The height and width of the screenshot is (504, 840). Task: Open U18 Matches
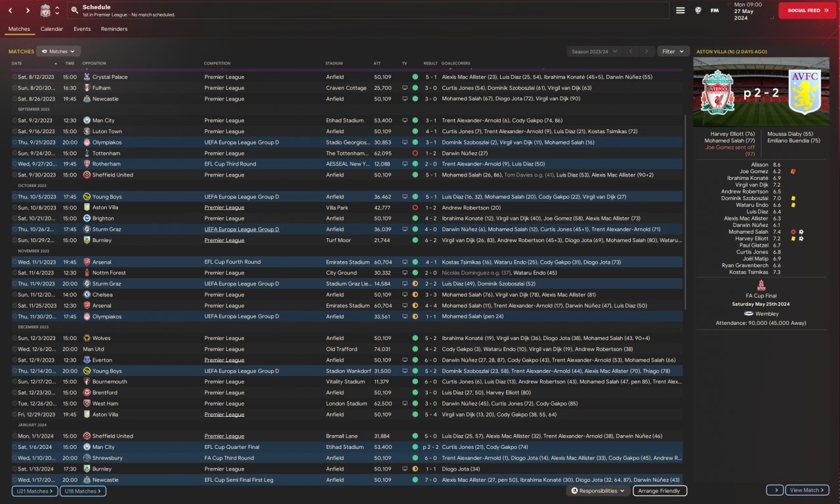point(83,491)
